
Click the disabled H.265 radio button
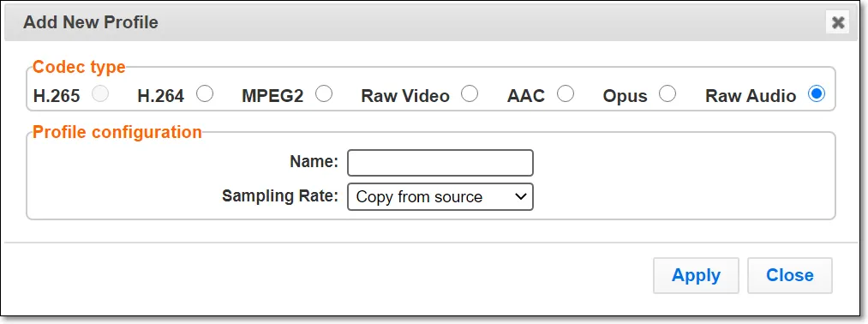[x=100, y=94]
